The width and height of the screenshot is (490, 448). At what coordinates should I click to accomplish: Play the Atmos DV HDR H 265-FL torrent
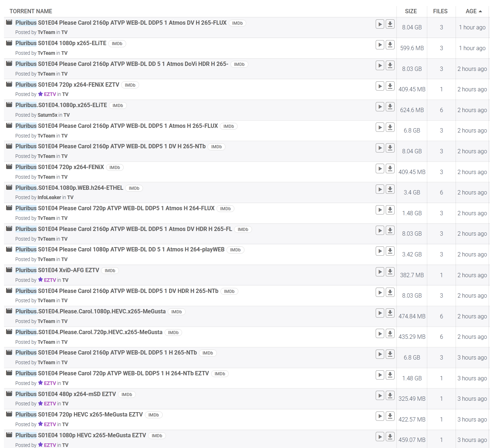[x=380, y=230]
